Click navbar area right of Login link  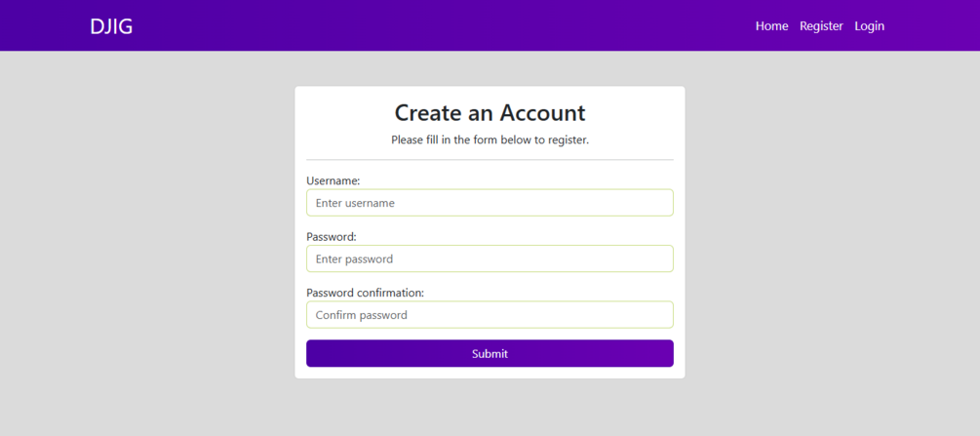click(x=931, y=26)
